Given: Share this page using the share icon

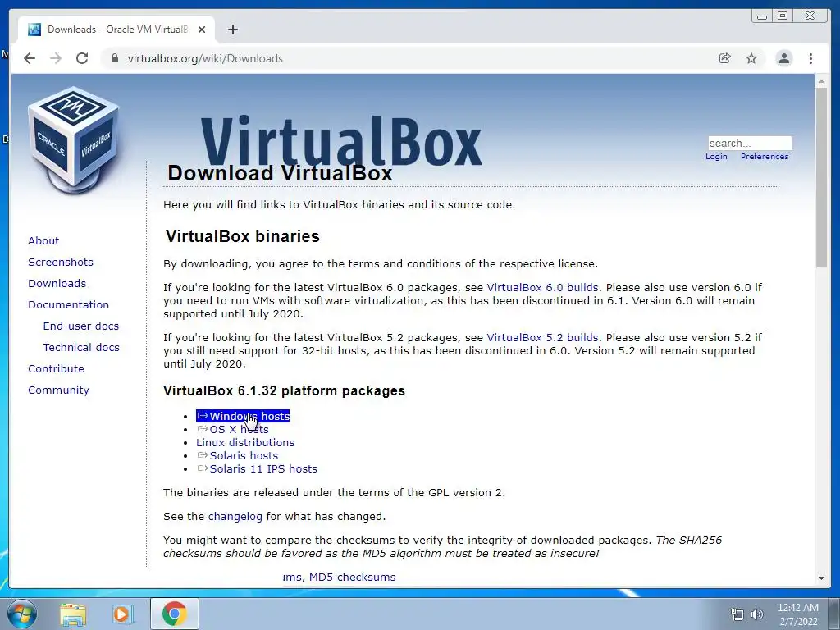Looking at the screenshot, I should 725,58.
